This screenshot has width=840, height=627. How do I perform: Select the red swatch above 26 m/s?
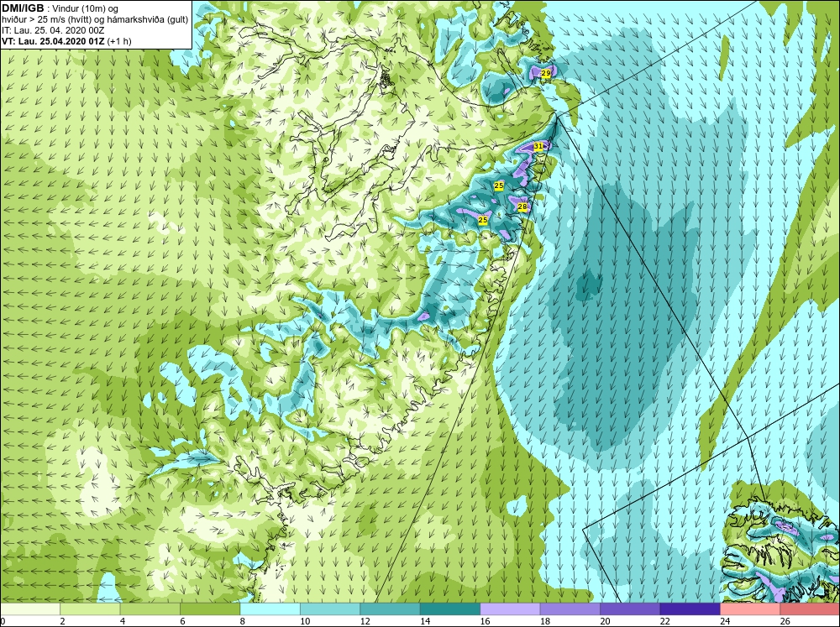tap(810, 609)
